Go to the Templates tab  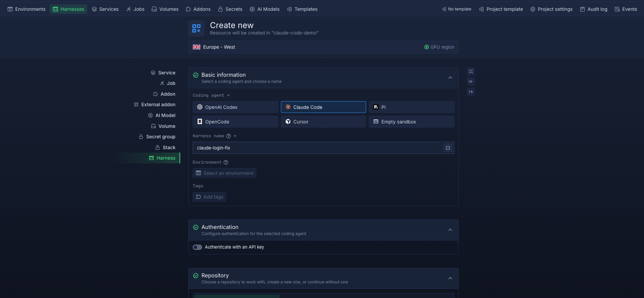point(302,9)
